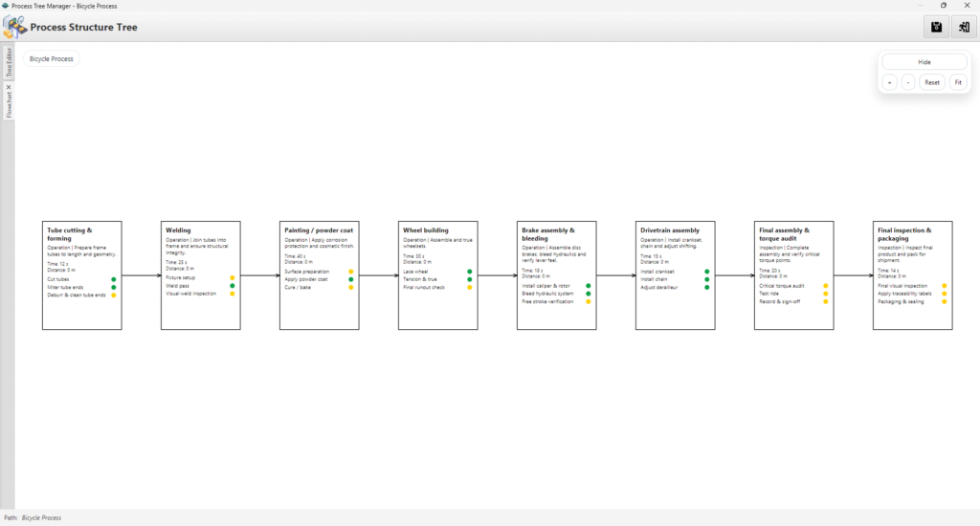The width and height of the screenshot is (980, 526).
Task: Click the Process Structure Tree logo icon
Action: tap(14, 27)
